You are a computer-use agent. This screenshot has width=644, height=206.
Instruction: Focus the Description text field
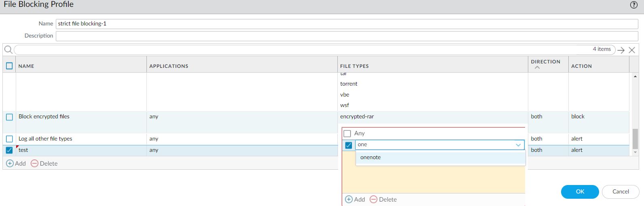[x=347, y=36]
